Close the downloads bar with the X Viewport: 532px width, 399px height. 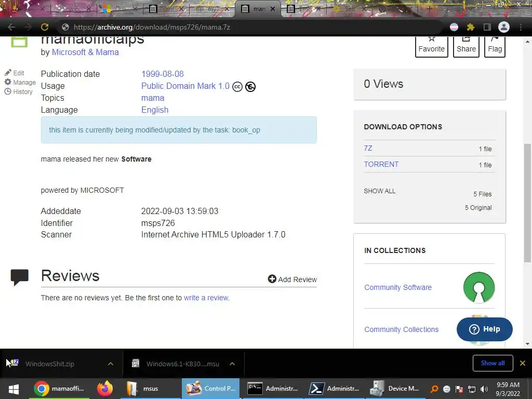tap(523, 363)
